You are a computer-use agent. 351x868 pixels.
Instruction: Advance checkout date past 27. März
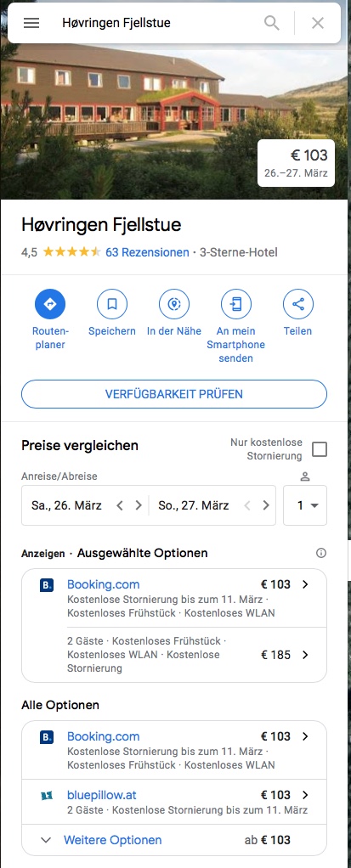(266, 505)
